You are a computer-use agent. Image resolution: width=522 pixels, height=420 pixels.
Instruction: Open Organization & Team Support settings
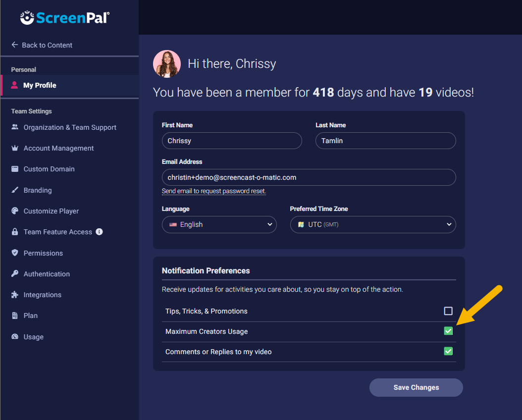pos(70,127)
